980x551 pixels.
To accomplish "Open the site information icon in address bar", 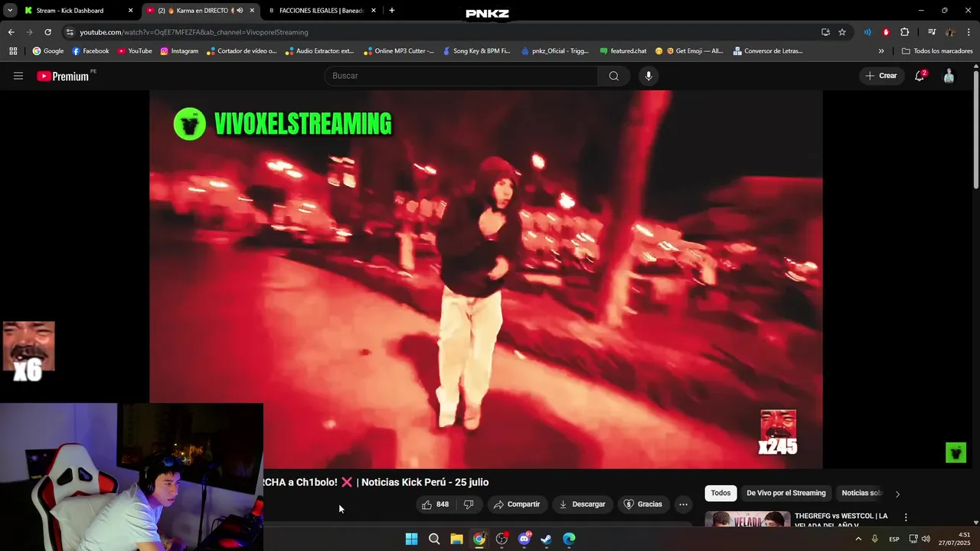I will click(x=70, y=32).
